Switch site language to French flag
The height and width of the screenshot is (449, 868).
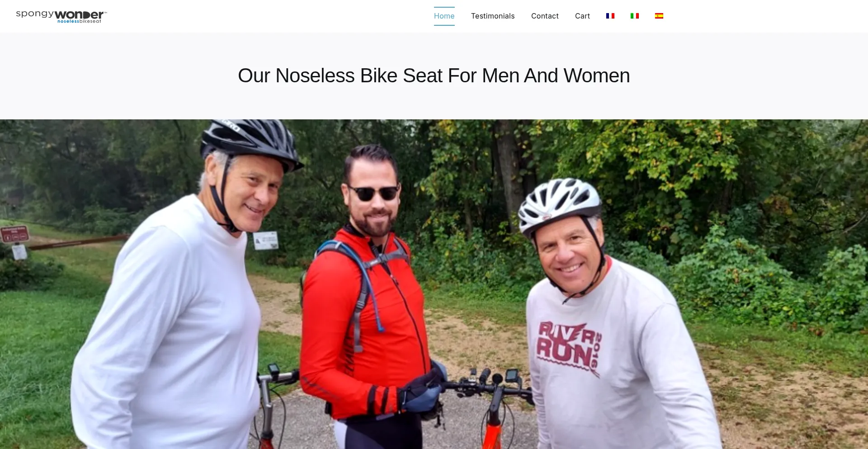(x=610, y=16)
